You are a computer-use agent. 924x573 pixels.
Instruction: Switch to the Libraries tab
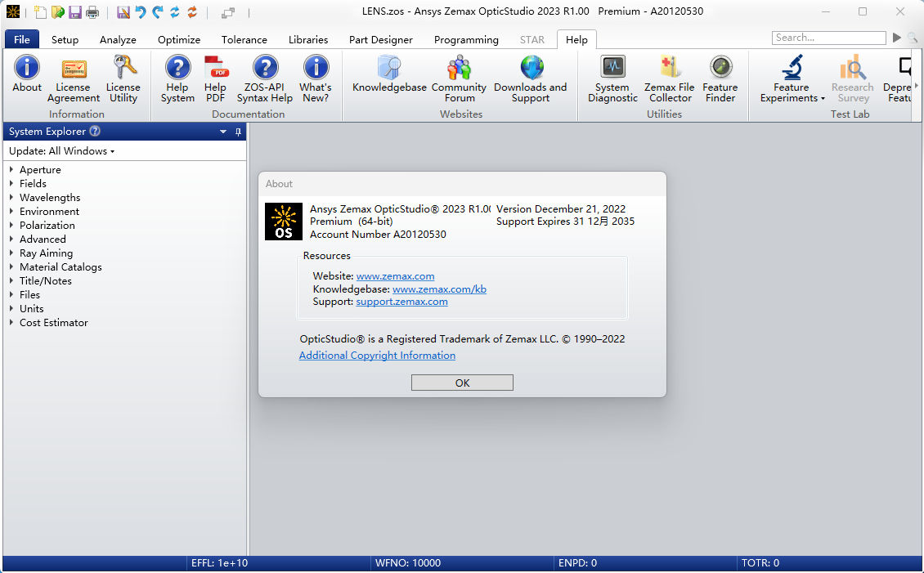pos(308,39)
